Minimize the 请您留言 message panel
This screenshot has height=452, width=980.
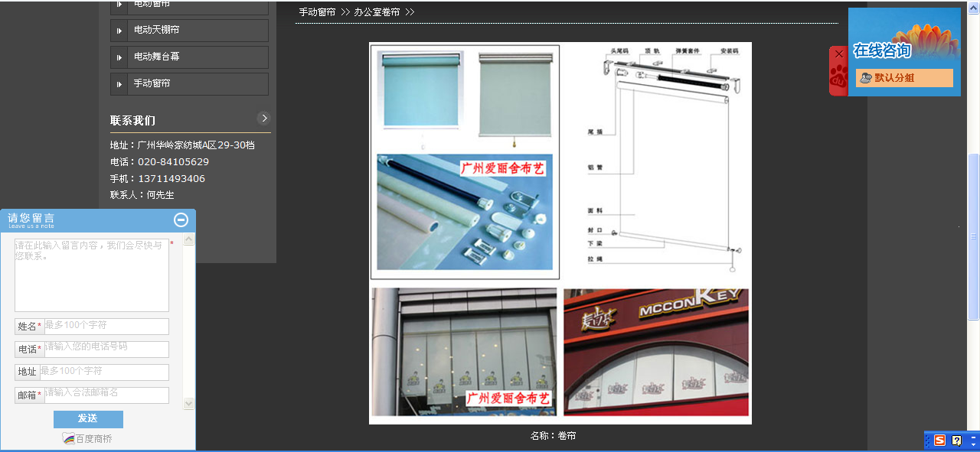pos(181,220)
